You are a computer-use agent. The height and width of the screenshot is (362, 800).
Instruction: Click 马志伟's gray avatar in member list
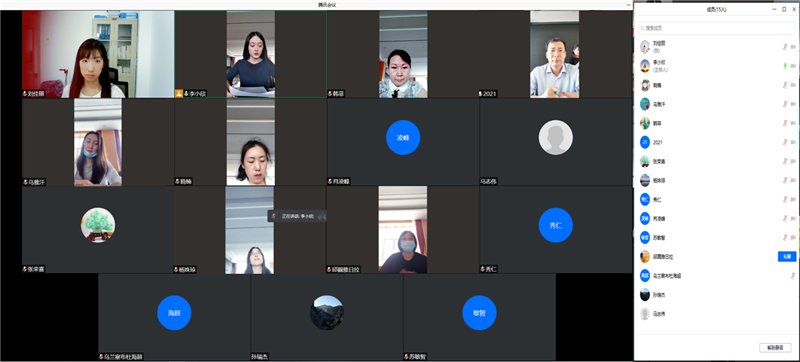[x=645, y=314]
